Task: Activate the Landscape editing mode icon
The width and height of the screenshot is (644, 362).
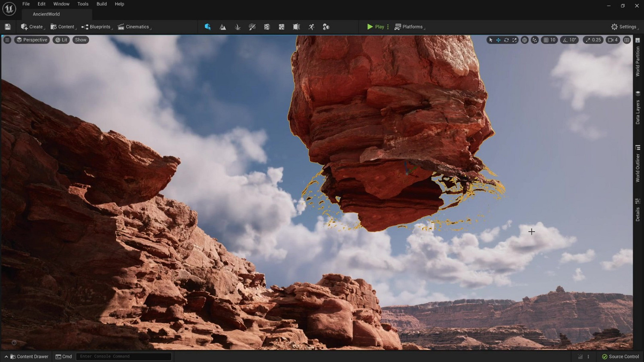Action: [x=223, y=27]
